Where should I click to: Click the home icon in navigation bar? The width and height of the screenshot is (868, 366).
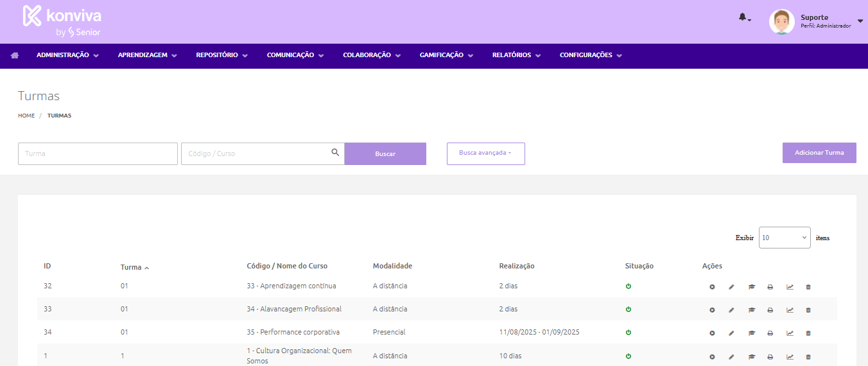(x=15, y=56)
